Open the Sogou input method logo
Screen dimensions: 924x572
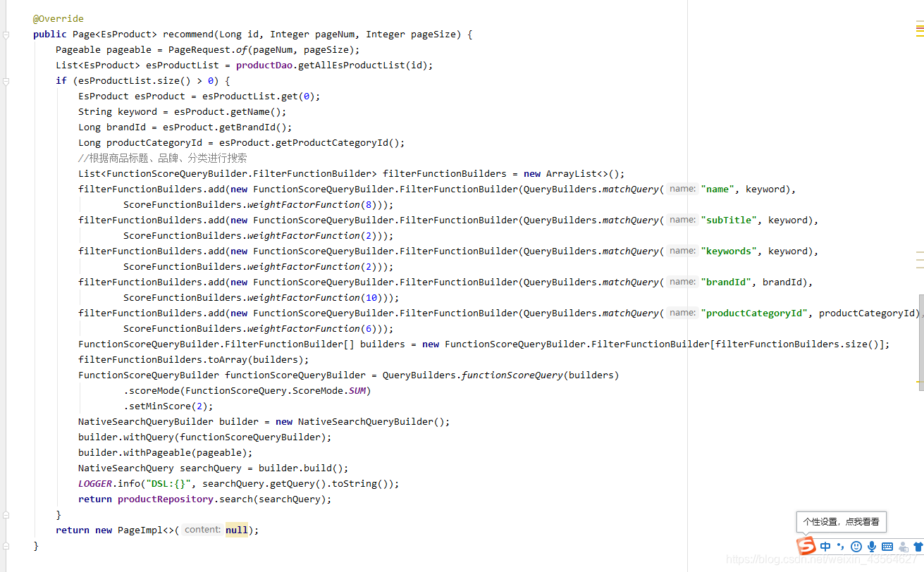[806, 546]
